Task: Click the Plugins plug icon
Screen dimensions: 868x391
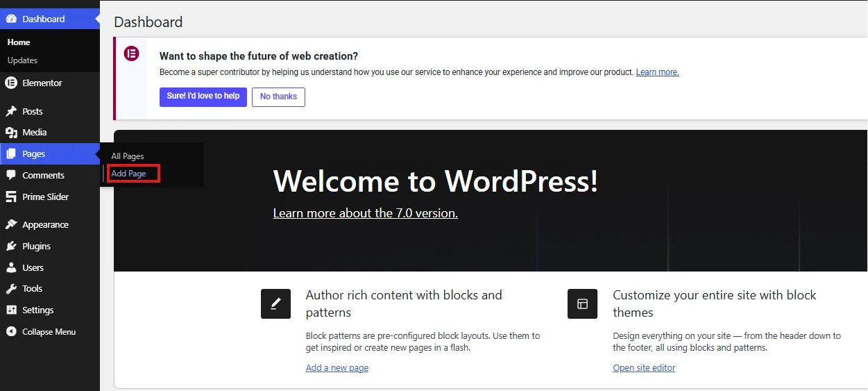Action: click(x=11, y=246)
